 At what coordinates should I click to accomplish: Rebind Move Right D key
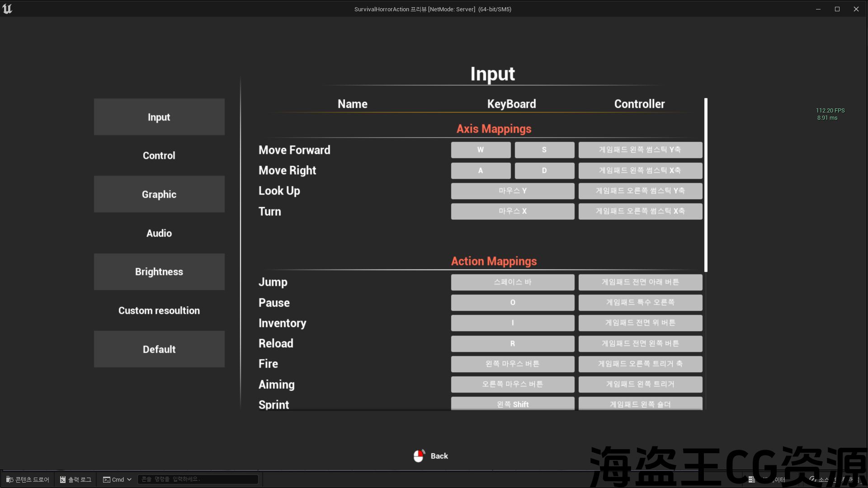(x=544, y=170)
